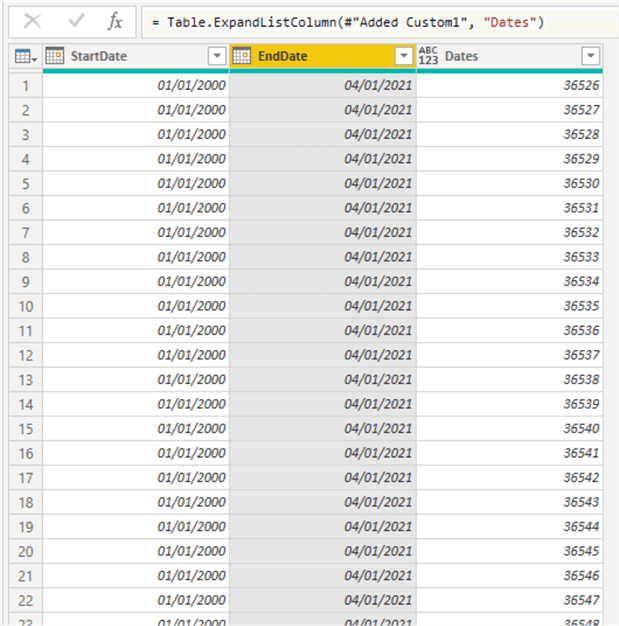Click EndDate cell in row 2

coord(323,110)
